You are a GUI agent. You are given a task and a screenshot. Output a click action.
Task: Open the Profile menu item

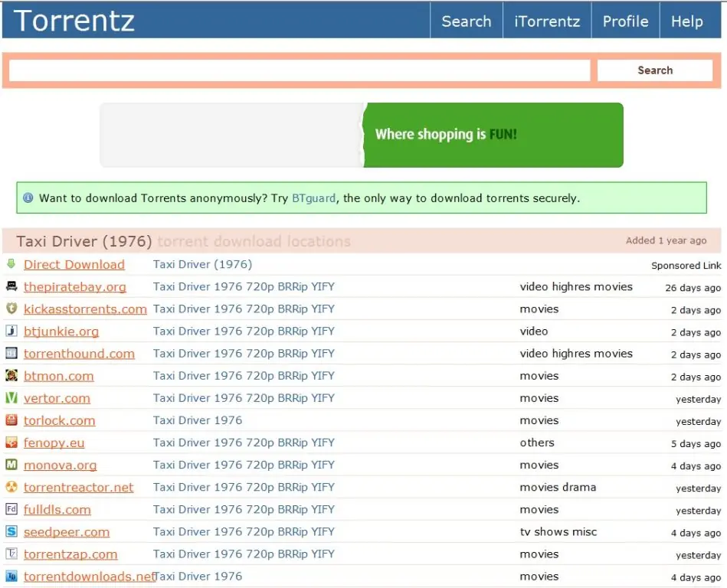(625, 21)
